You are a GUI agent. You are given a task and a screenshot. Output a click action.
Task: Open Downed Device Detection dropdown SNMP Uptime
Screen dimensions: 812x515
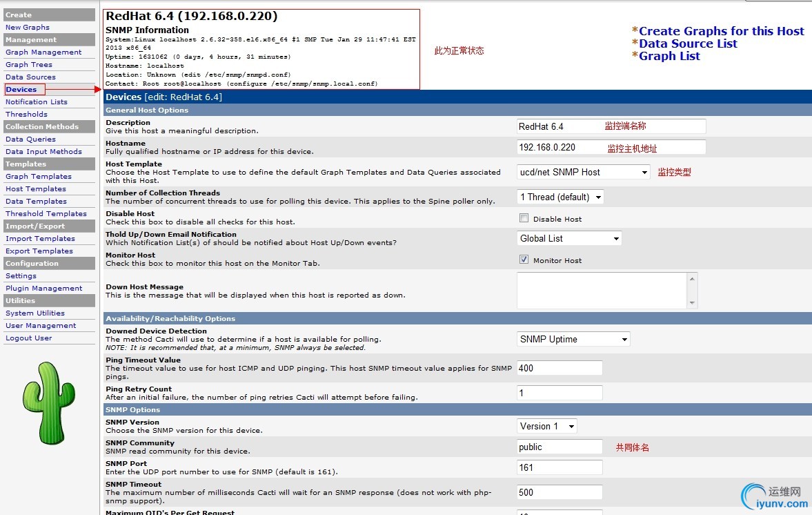(573, 339)
